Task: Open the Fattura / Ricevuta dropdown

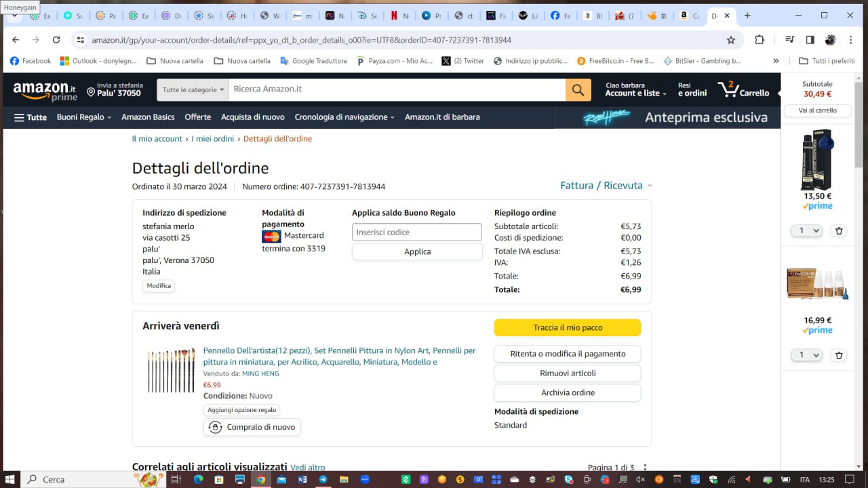Action: pos(606,186)
